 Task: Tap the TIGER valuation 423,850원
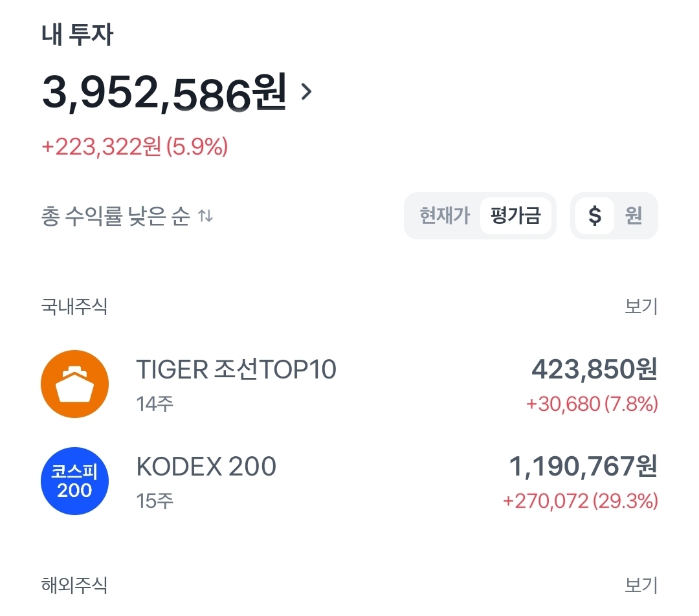pyautogui.click(x=594, y=369)
